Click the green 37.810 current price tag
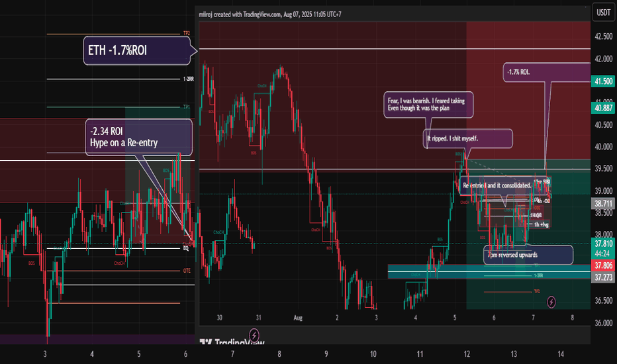Screen dimensions: 617x364 (x=603, y=244)
